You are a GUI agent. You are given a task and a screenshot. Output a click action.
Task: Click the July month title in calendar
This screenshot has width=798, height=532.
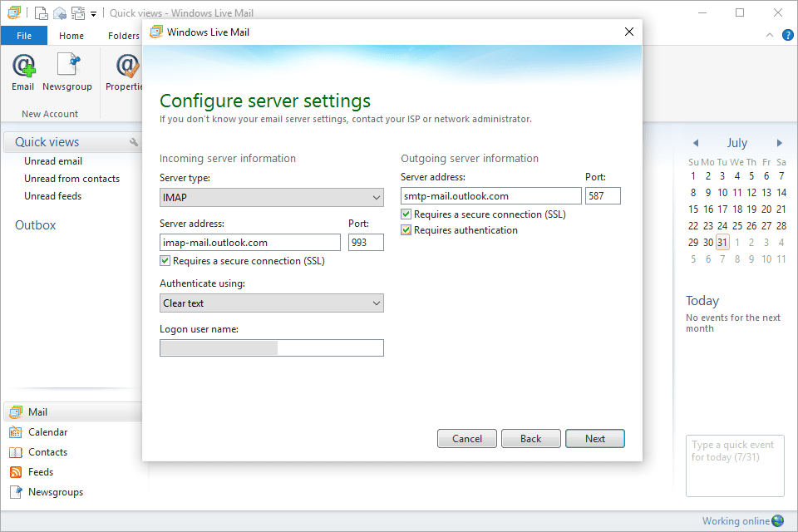point(737,143)
